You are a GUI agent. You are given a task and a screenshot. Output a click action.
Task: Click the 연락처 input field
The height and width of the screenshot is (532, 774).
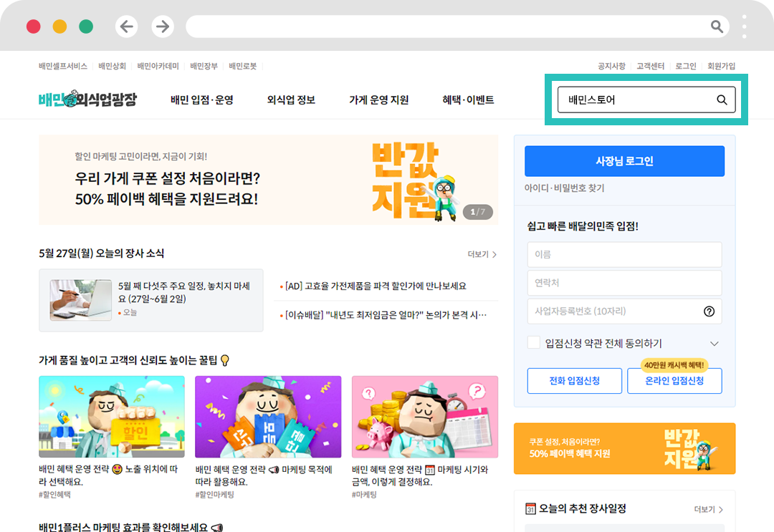[624, 283]
